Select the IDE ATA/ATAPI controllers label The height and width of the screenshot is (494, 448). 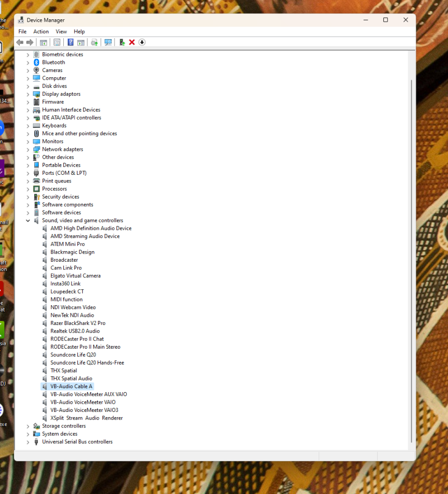tap(72, 117)
